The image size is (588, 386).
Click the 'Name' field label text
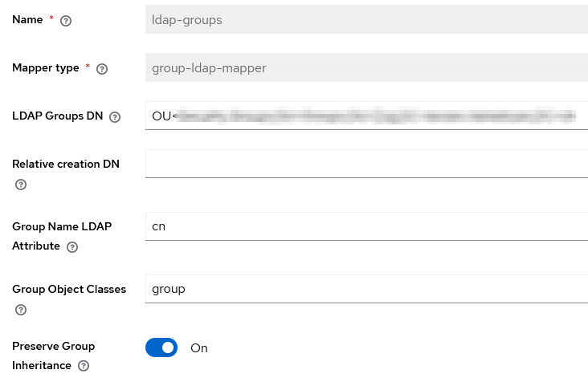[x=27, y=19]
